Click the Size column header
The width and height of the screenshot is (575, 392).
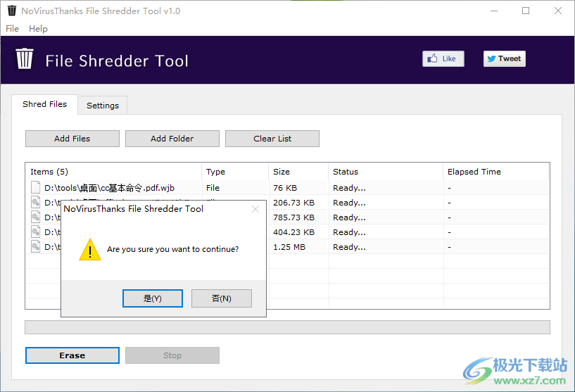pyautogui.click(x=298, y=172)
